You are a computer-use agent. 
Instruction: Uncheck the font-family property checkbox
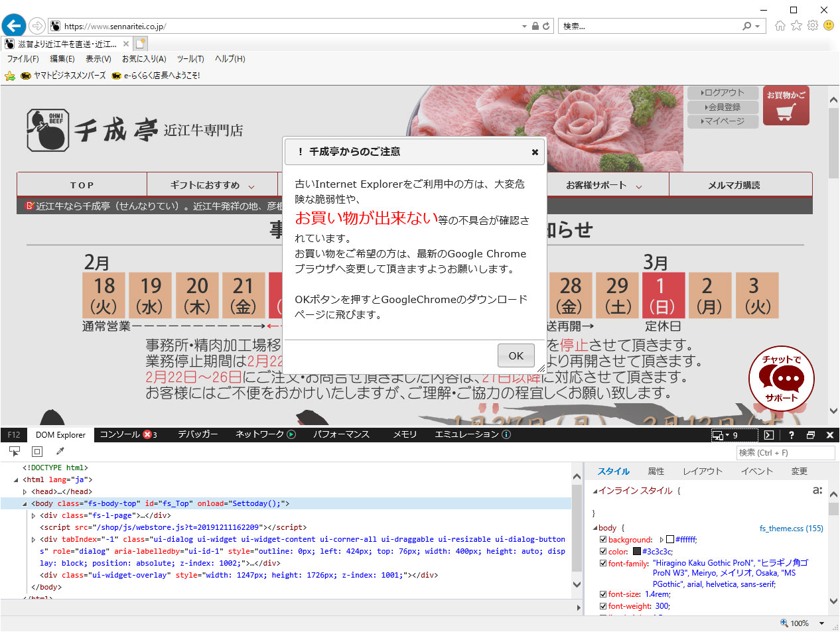[x=603, y=563]
